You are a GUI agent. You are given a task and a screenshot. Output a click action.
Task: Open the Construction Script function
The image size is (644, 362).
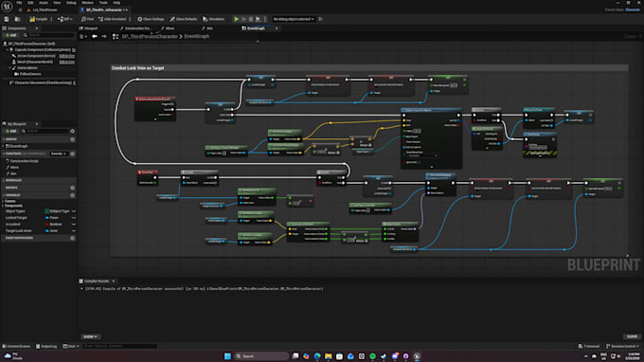(x=25, y=161)
